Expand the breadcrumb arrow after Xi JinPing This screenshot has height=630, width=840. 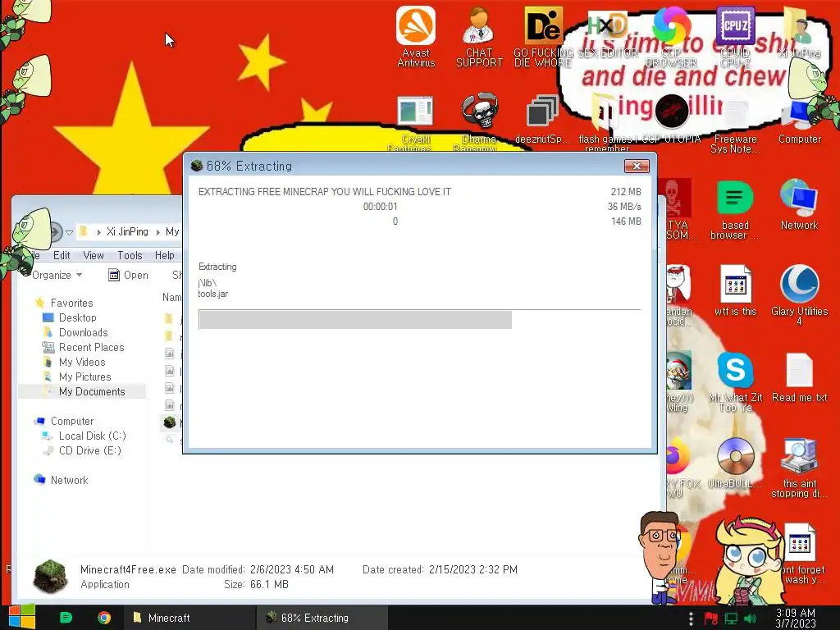click(x=158, y=232)
